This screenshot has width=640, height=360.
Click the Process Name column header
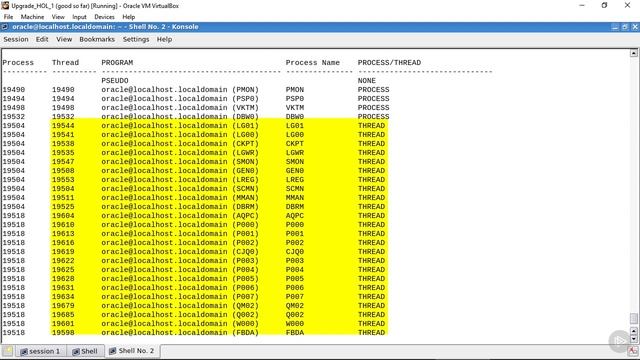pos(313,62)
